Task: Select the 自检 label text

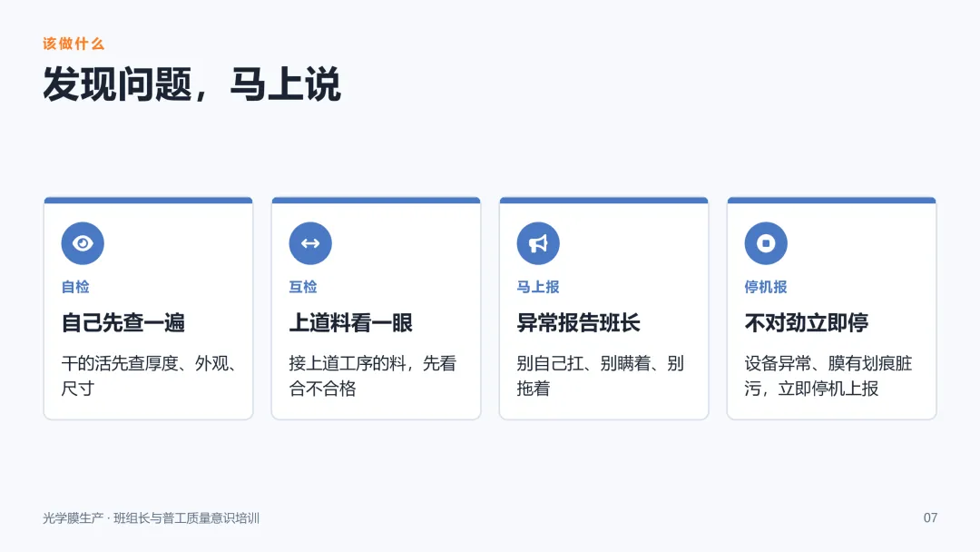Action: [75, 287]
